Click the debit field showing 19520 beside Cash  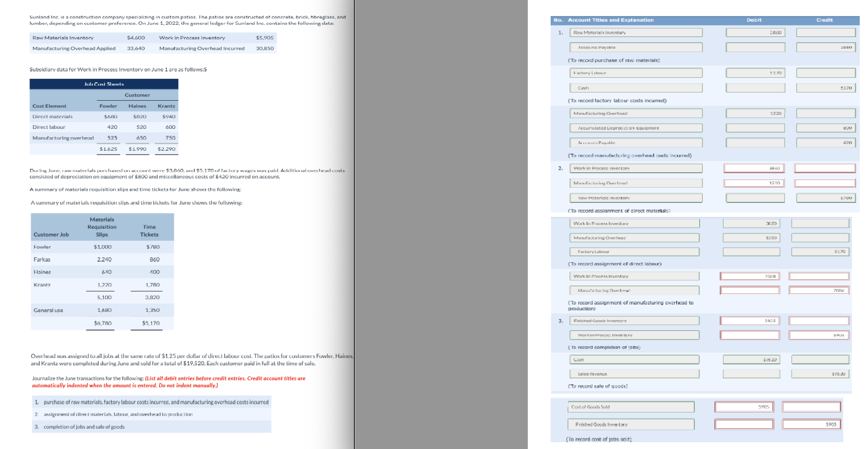[751, 359]
